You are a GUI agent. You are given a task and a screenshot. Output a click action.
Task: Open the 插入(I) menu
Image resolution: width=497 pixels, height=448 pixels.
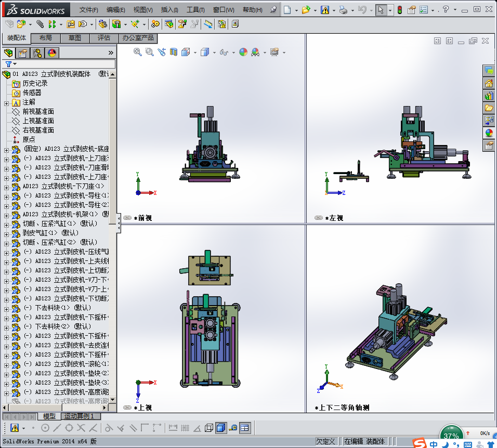tap(169, 10)
